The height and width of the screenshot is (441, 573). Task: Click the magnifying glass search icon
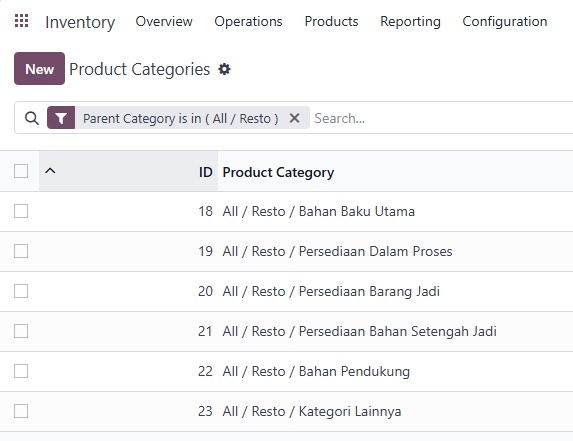32,118
